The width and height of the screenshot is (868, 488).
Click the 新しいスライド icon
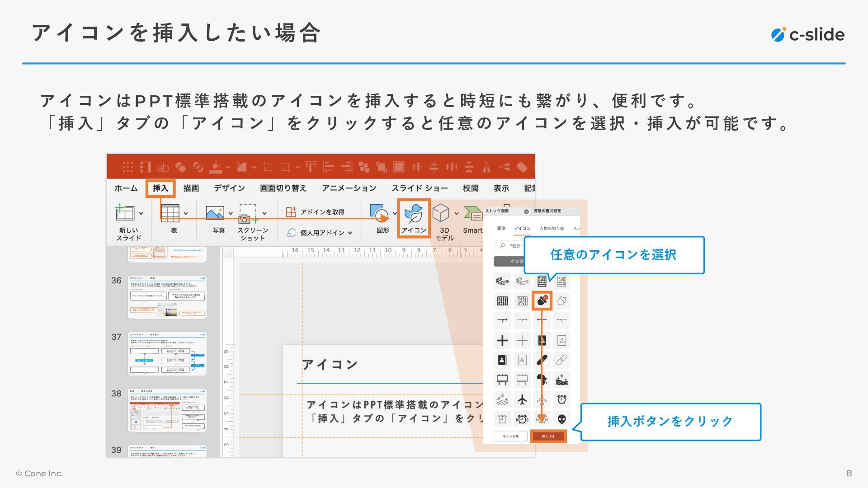(124, 212)
